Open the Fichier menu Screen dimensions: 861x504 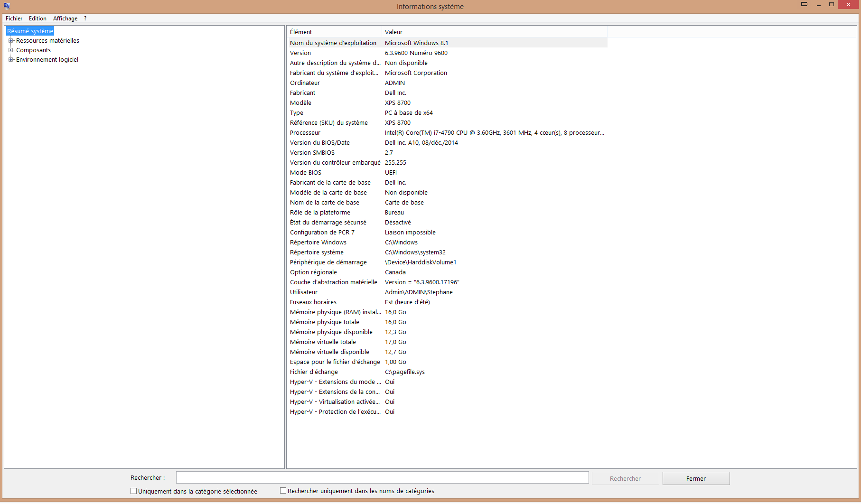click(x=14, y=19)
